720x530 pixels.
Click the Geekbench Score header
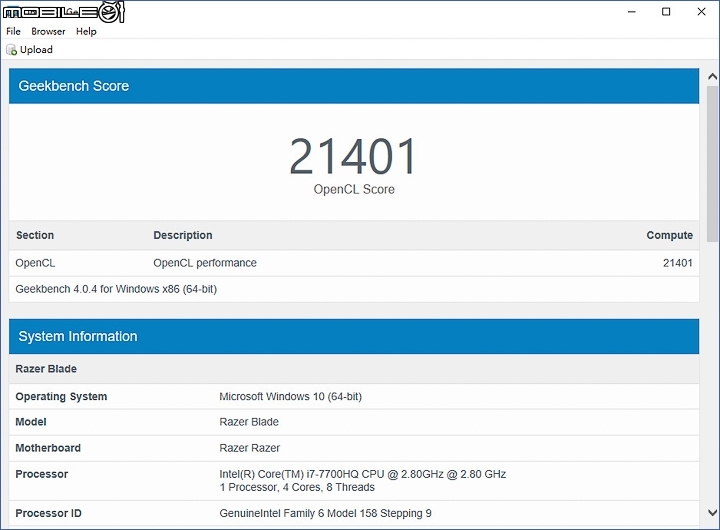pos(354,86)
